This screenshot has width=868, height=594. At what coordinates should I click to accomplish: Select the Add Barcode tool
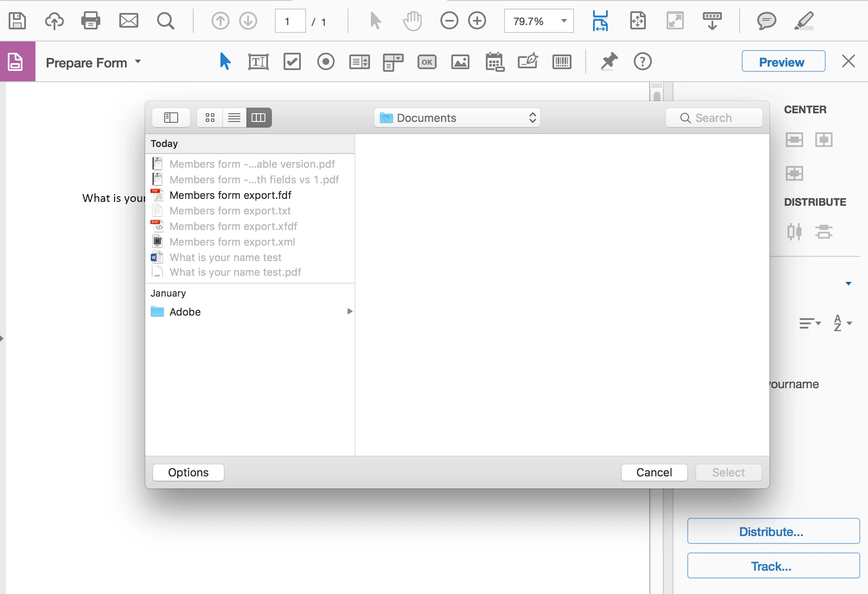(x=562, y=62)
